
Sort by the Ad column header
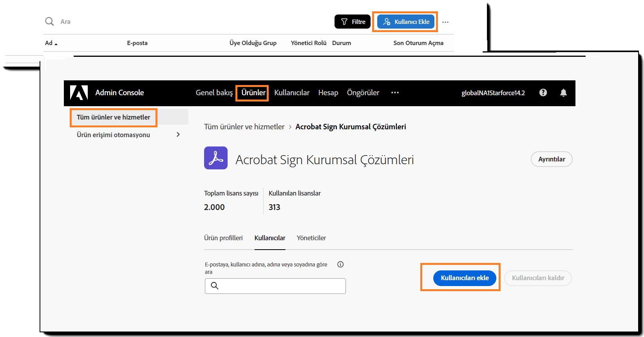click(51, 43)
